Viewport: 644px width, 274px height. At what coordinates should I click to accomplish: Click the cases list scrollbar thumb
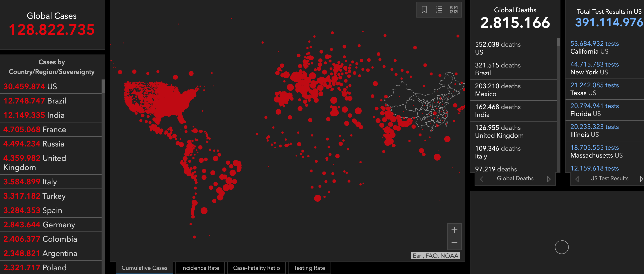(x=103, y=86)
